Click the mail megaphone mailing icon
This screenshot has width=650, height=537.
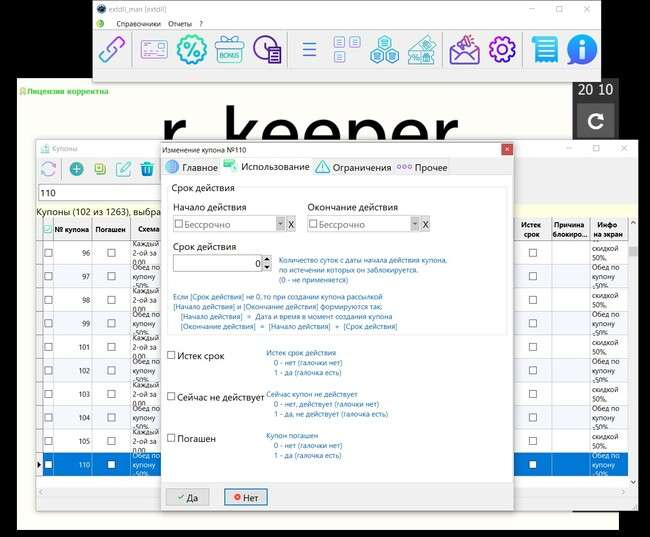click(x=463, y=49)
